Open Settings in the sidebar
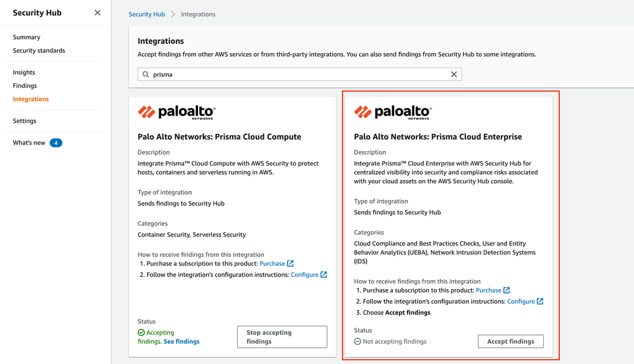634x364 pixels. pyautogui.click(x=24, y=120)
